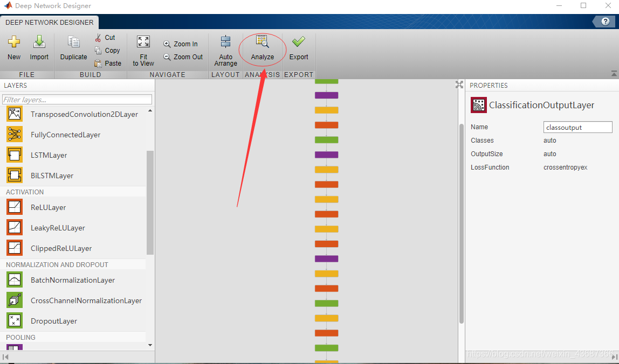
Task: Pick the FullyConnectedLayer icon
Action: (x=15, y=135)
